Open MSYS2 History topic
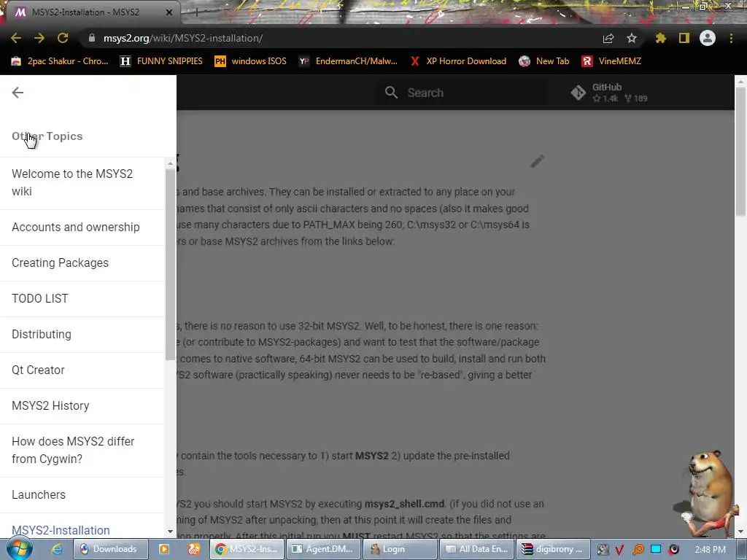 click(x=82, y=405)
